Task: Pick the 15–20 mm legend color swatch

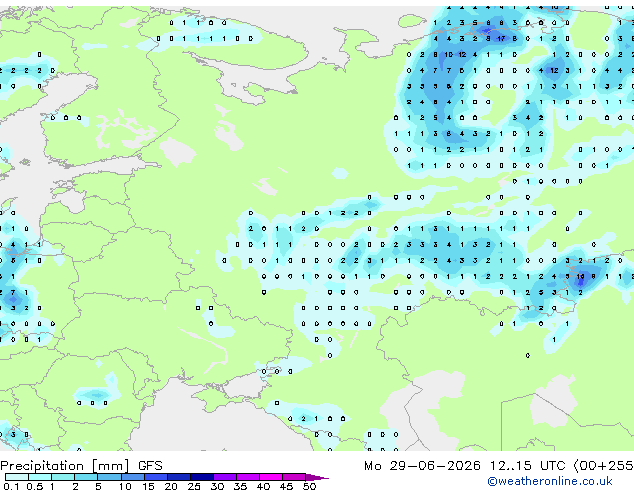Action: pyautogui.click(x=156, y=477)
